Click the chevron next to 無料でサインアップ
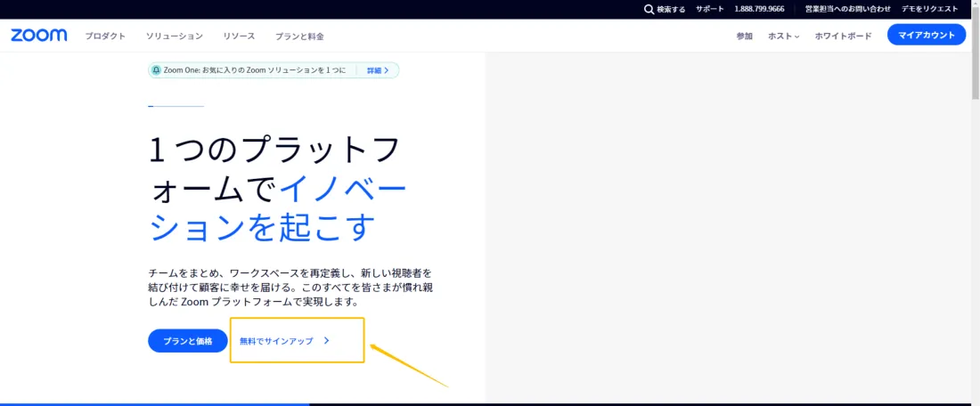 tap(326, 341)
